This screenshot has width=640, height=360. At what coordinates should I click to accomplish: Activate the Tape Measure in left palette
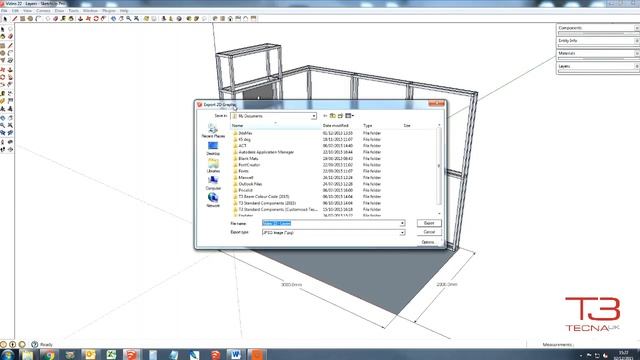tap(3, 93)
